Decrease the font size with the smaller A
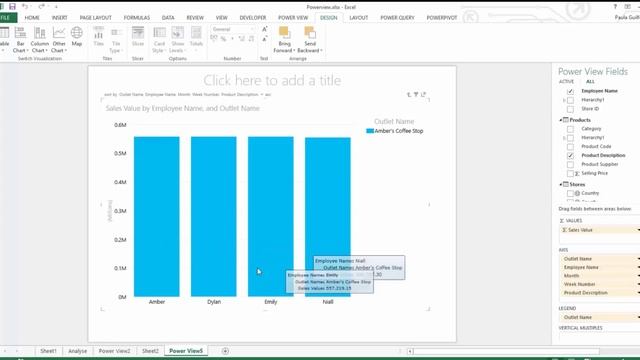The image size is (640, 360). coord(264,39)
